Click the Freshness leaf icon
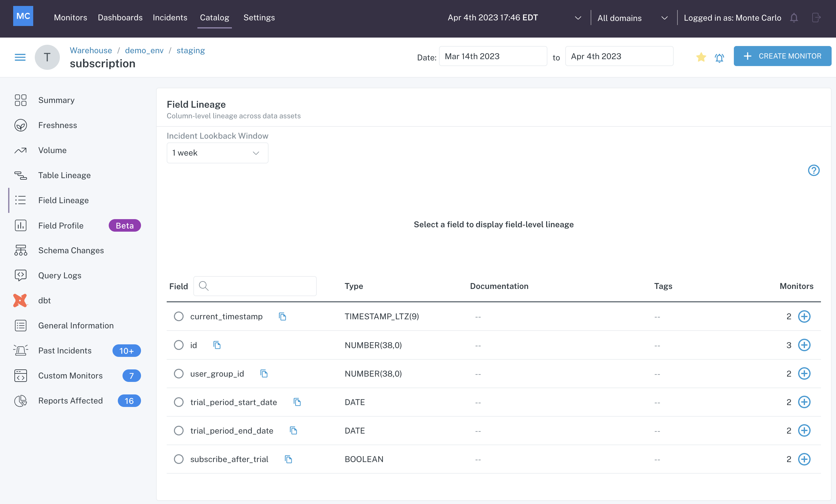This screenshot has width=836, height=504. (x=21, y=125)
